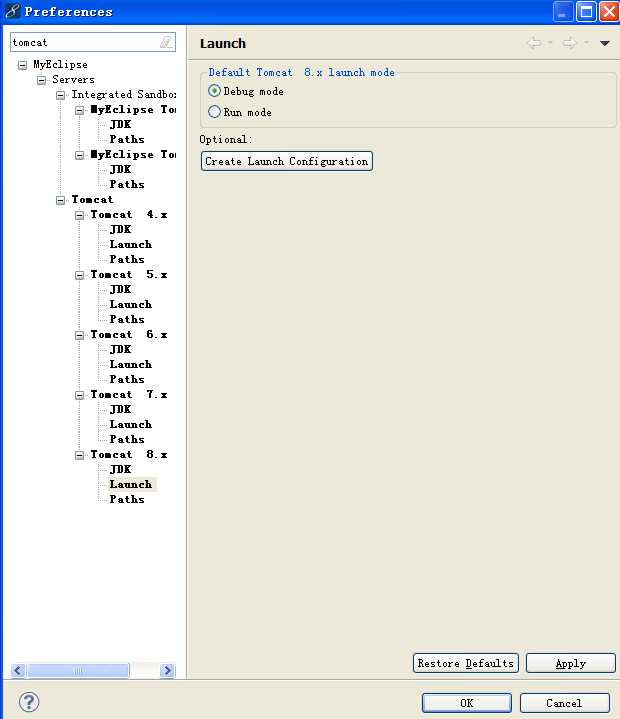
Task: Clear the tomcat filter text icon
Action: point(166,43)
